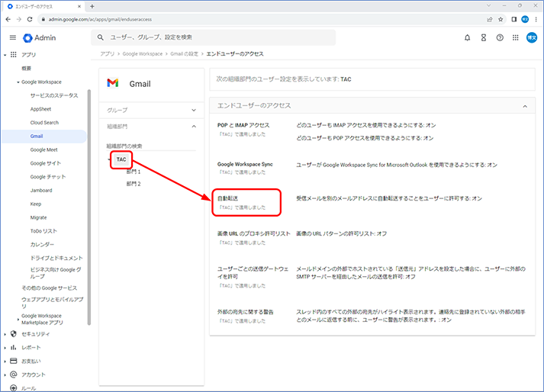544x392 pixels.
Task: Open Google Meet in the sidebar
Action: (43, 150)
